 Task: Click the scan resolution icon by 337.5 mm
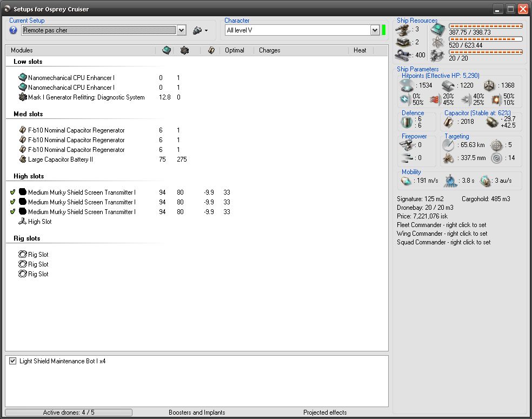coord(448,158)
